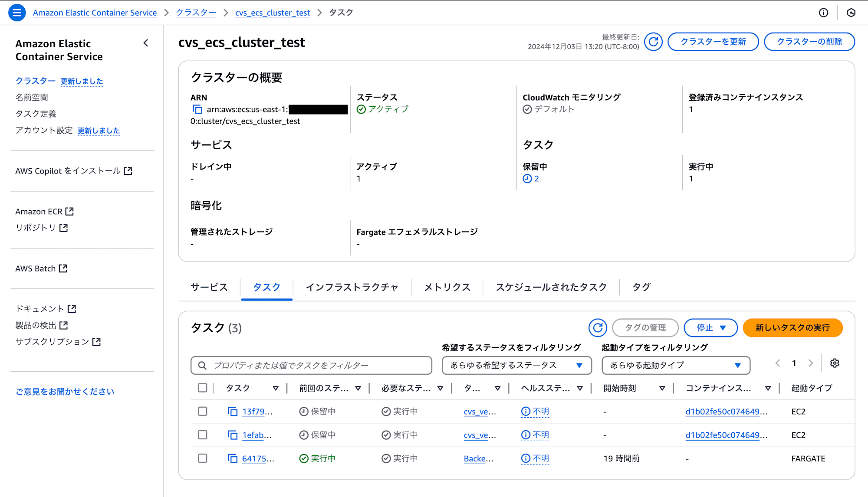Sort by ヘルスステータス column
The width and height of the screenshot is (868, 497).
pos(580,389)
